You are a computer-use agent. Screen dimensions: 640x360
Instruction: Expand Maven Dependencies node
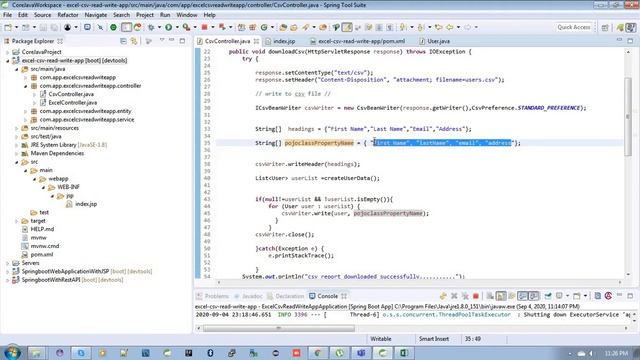coord(17,153)
